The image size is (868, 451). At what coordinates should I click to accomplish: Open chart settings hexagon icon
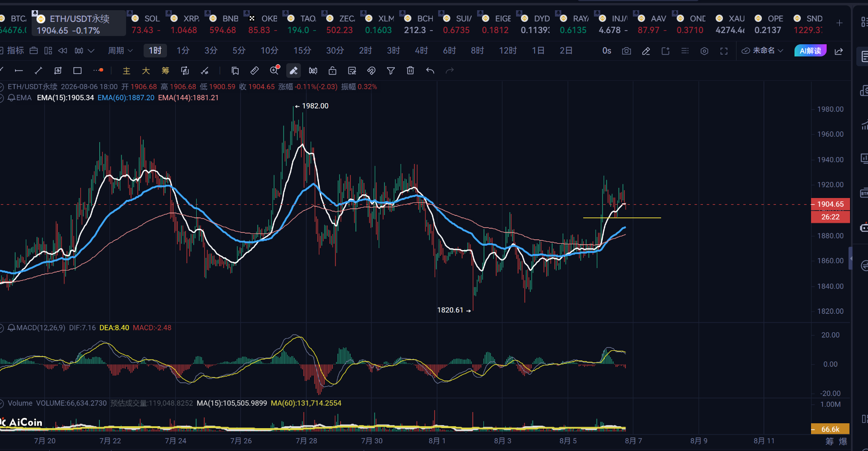pyautogui.click(x=704, y=51)
